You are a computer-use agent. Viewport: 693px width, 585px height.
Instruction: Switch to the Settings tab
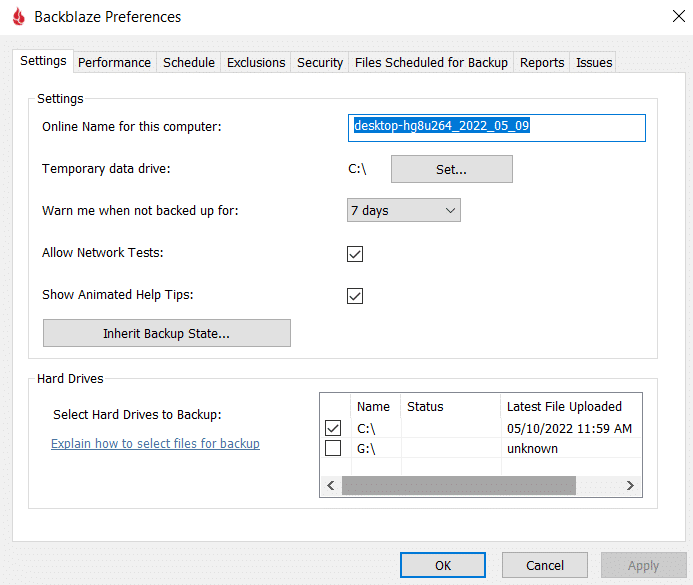click(43, 61)
